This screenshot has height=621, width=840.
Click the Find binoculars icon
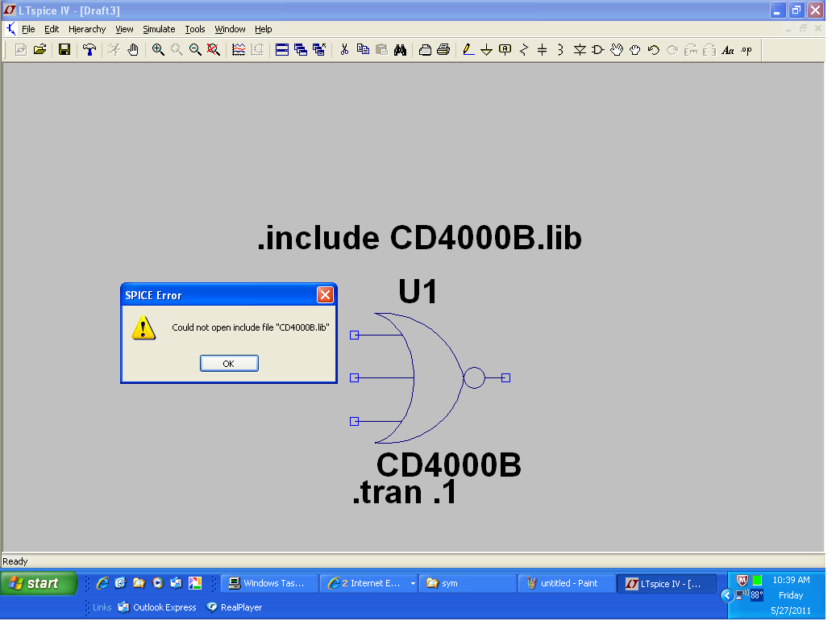tap(400, 50)
